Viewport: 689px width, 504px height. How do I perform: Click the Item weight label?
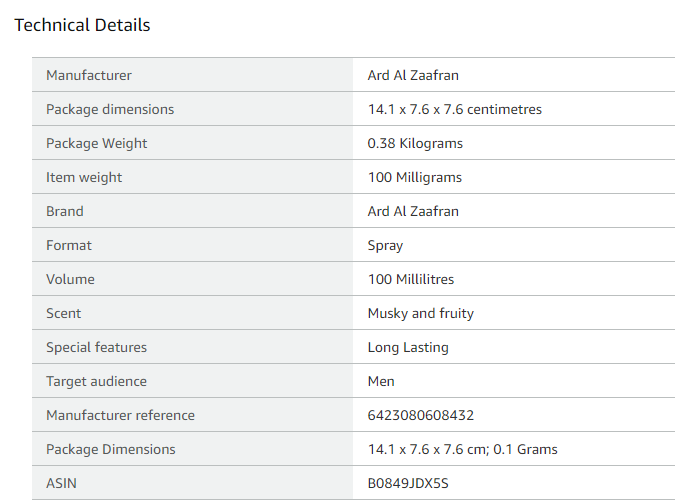pos(84,177)
